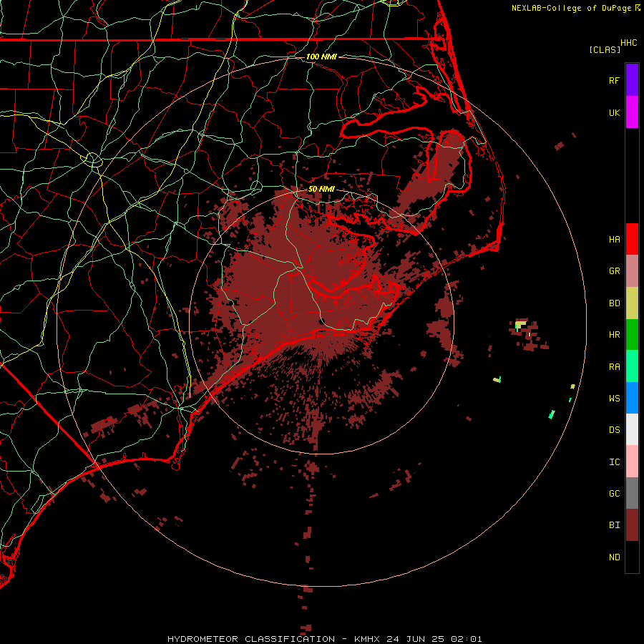Click the ND black legend swatch
Screen dimensions: 644x644
tap(632, 557)
